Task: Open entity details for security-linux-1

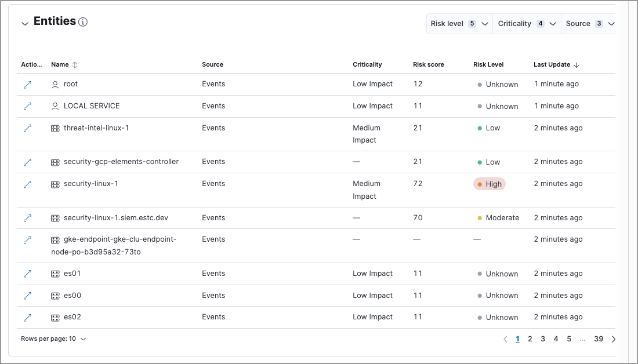Action: pos(27,184)
